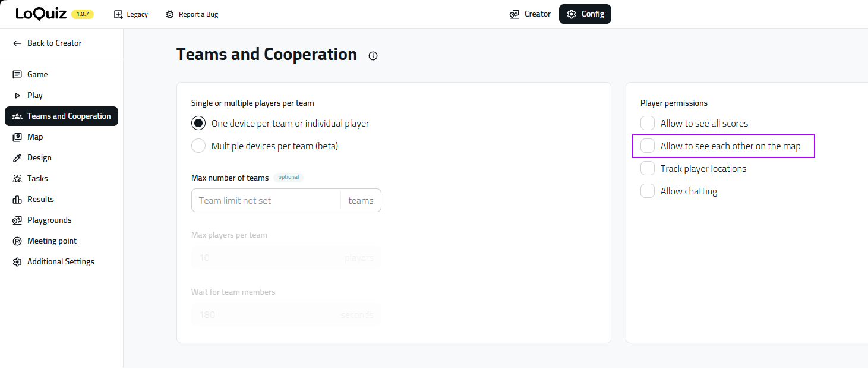Screen dimensions: 868x369
Task: Click the info icon beside Teams and Cooperation
Action: pos(373,56)
